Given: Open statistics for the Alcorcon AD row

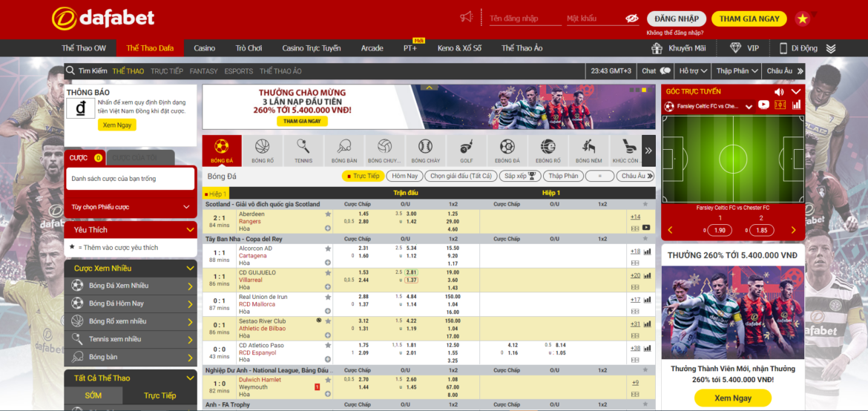Looking at the screenshot, I should [x=647, y=251].
